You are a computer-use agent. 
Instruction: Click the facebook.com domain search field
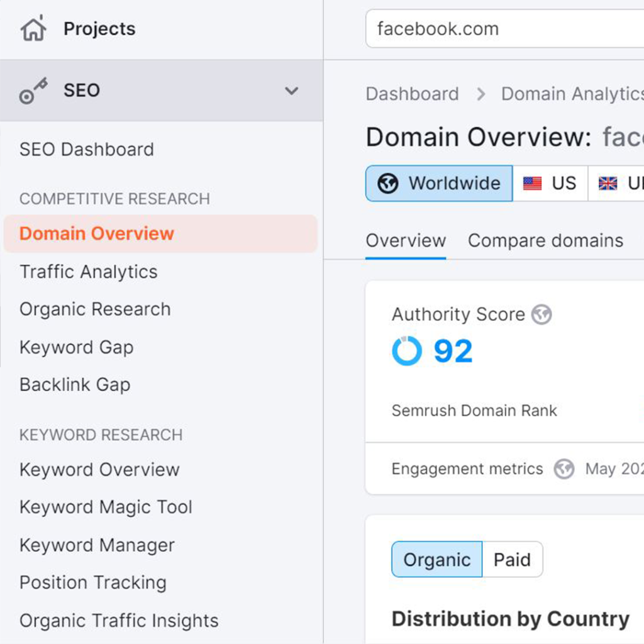(505, 29)
